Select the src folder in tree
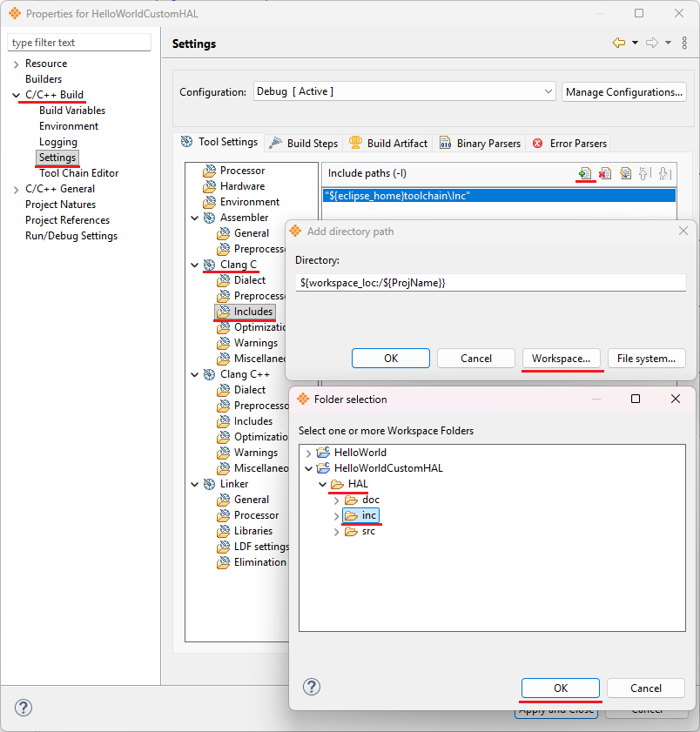Image resolution: width=700 pixels, height=732 pixels. (368, 531)
